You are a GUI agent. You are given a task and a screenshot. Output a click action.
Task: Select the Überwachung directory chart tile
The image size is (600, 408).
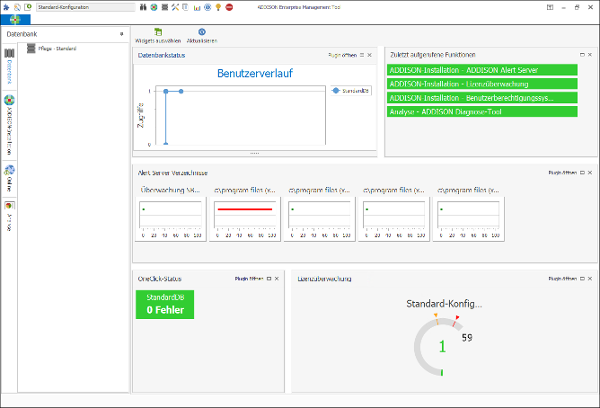click(171, 219)
